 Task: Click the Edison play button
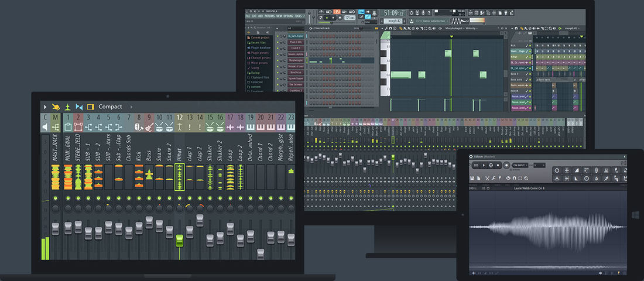[484, 165]
